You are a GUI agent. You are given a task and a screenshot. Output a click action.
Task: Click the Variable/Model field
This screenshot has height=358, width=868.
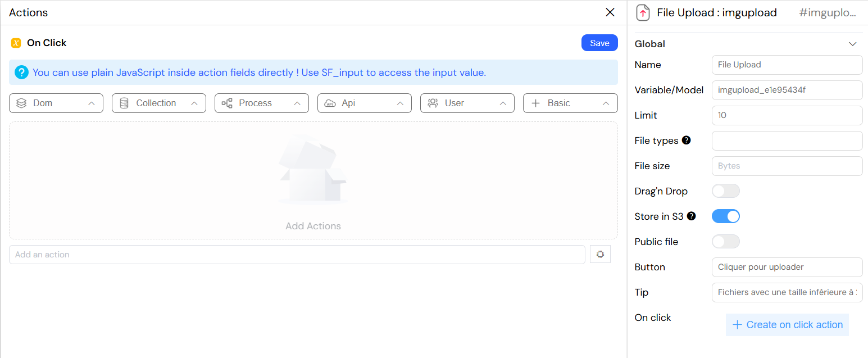(x=787, y=90)
